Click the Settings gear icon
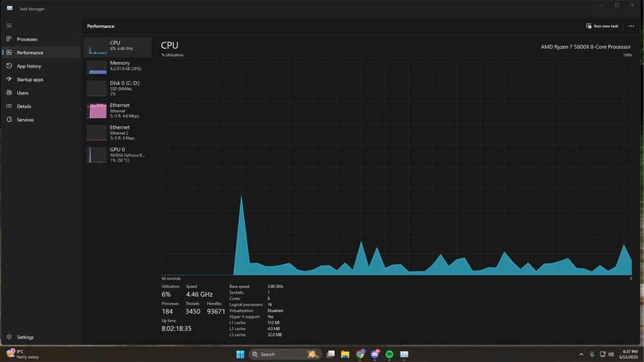Screen dimensions: 644x362 click(9, 337)
